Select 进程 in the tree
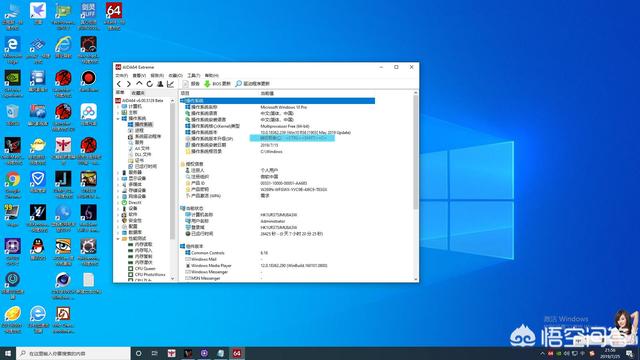Image resolution: width=640 pixels, height=360 pixels. pyautogui.click(x=139, y=130)
